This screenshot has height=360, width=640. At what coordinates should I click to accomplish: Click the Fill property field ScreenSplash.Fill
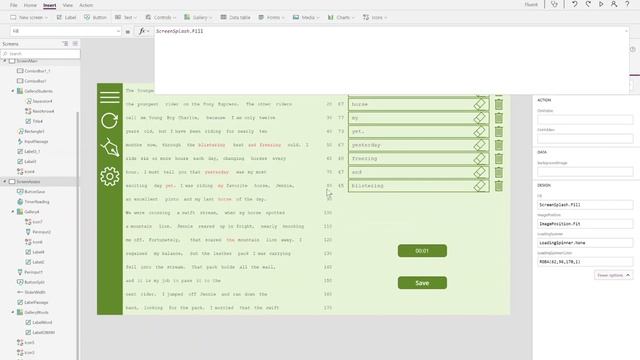585,204
